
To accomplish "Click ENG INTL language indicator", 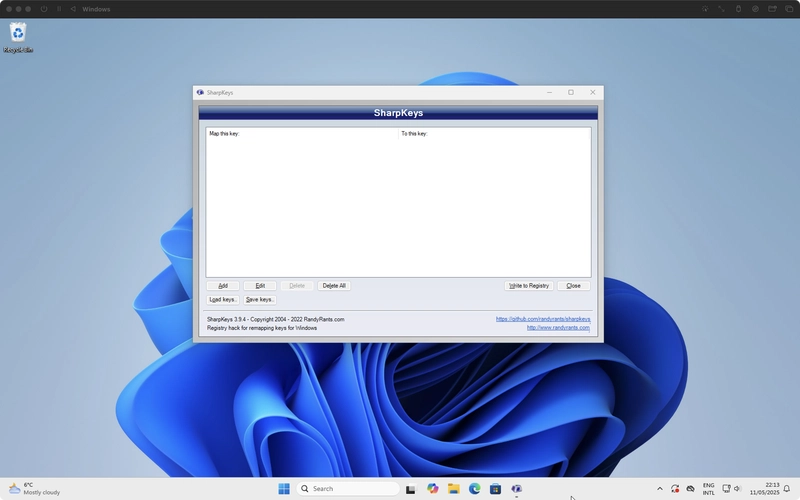I will tap(709, 489).
